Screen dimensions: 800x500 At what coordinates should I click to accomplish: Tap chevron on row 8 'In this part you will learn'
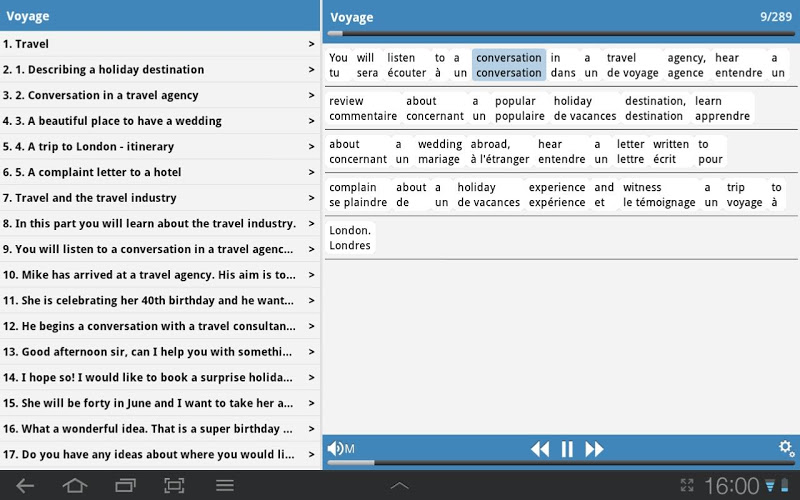click(311, 223)
